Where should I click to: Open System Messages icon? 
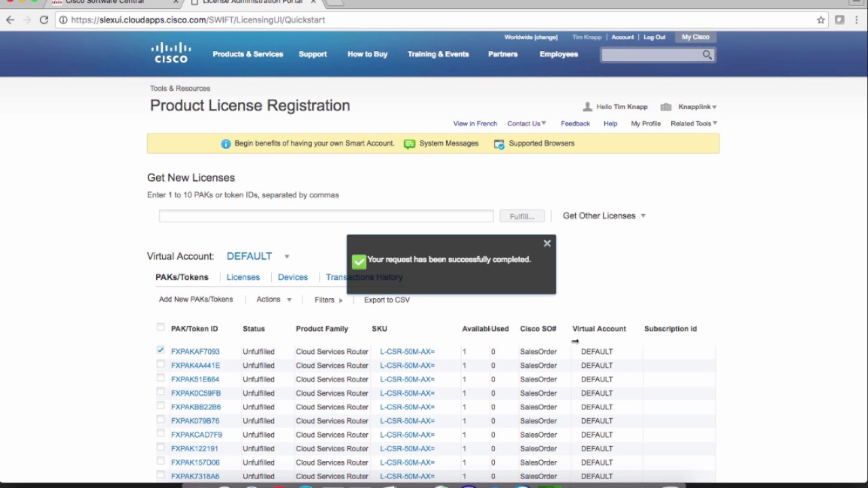(409, 144)
